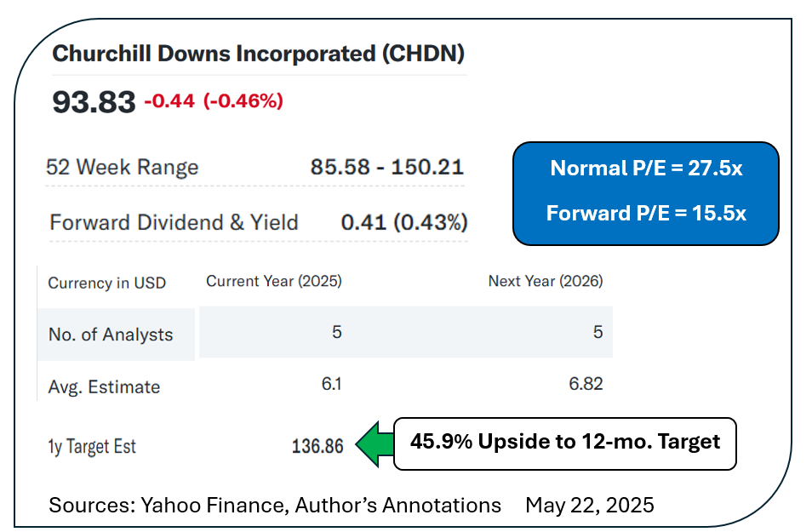The width and height of the screenshot is (812, 532).
Task: Click the 136.86 target estimate value
Action: (317, 446)
